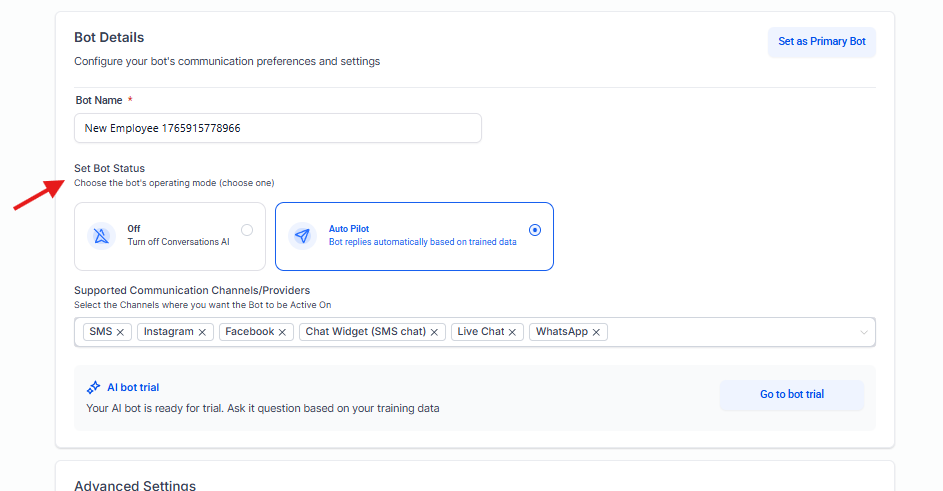Viewport: 943px width, 491px height.
Task: Click the Bot Details heading
Action: (x=109, y=38)
